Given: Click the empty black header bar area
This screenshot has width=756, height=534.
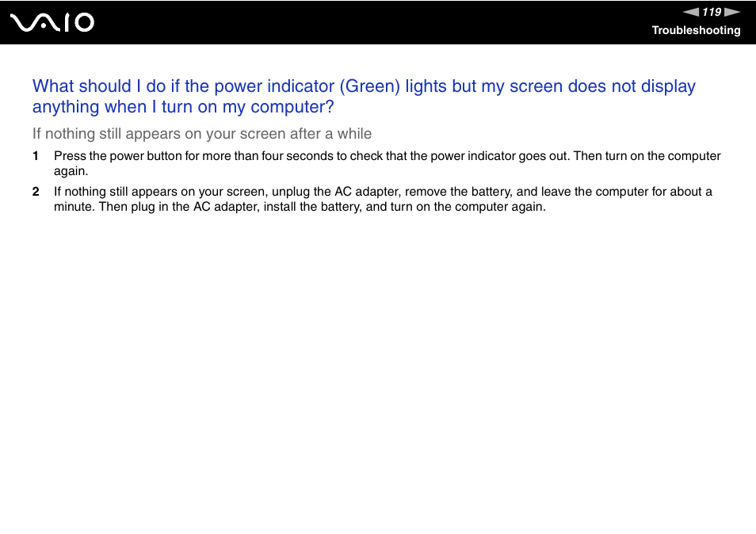Looking at the screenshot, I should [x=376, y=22].
